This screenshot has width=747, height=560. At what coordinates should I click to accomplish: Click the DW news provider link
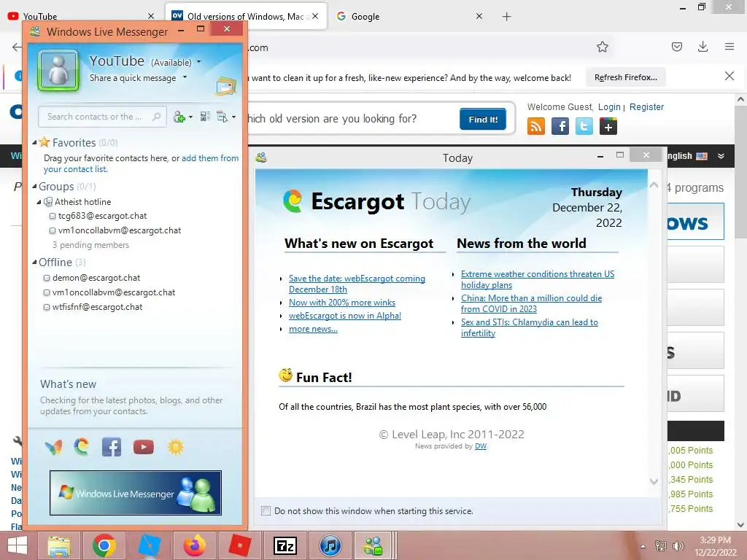coord(481,446)
